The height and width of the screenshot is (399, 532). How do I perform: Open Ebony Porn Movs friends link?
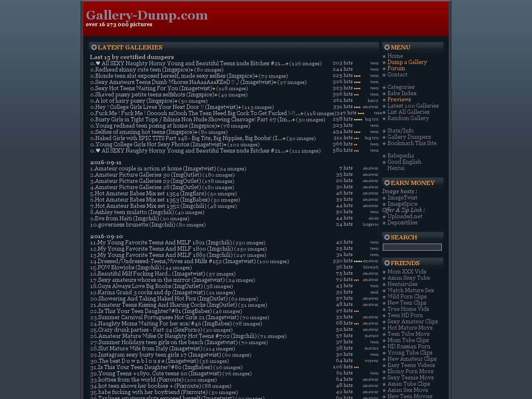tap(410, 372)
